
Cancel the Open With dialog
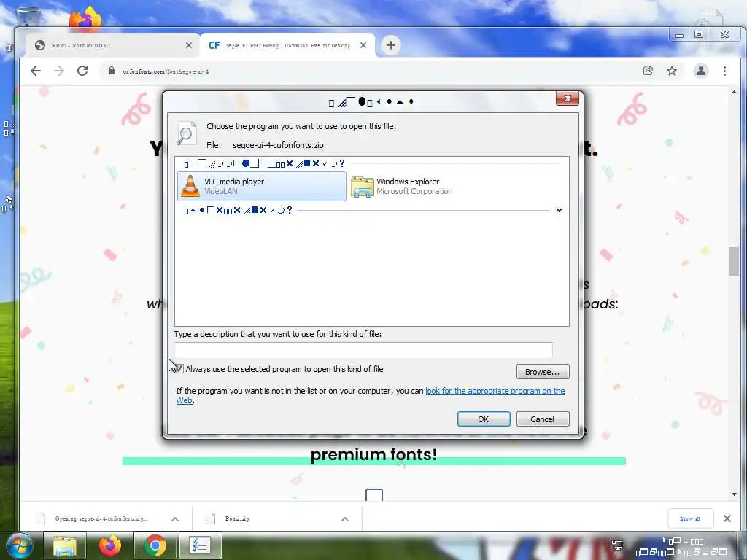tap(543, 419)
